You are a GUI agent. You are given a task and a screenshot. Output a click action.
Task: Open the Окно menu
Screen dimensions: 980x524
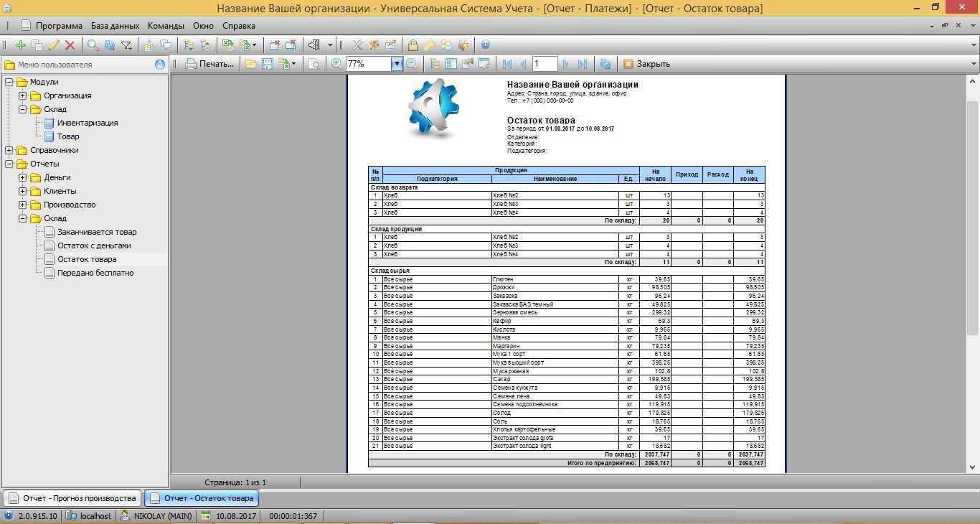204,26
